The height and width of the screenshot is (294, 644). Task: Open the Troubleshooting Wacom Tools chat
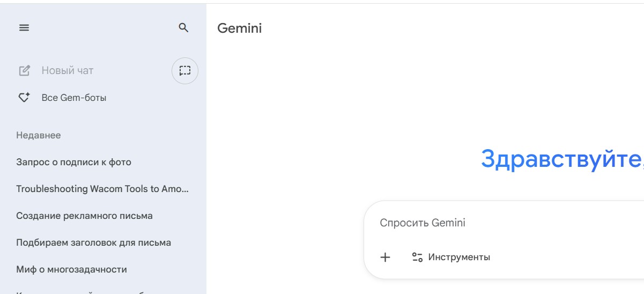pyautogui.click(x=102, y=189)
